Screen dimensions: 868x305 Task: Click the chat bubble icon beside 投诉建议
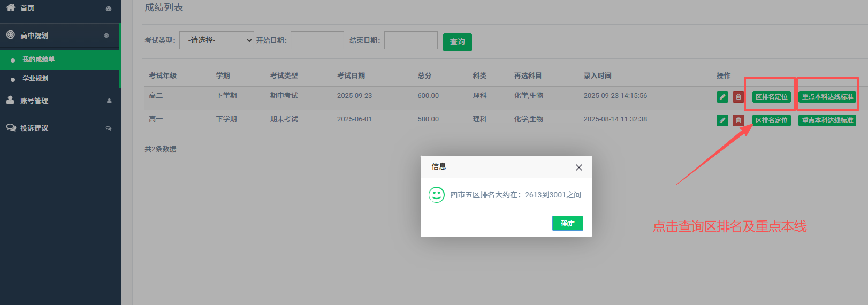[x=11, y=128]
